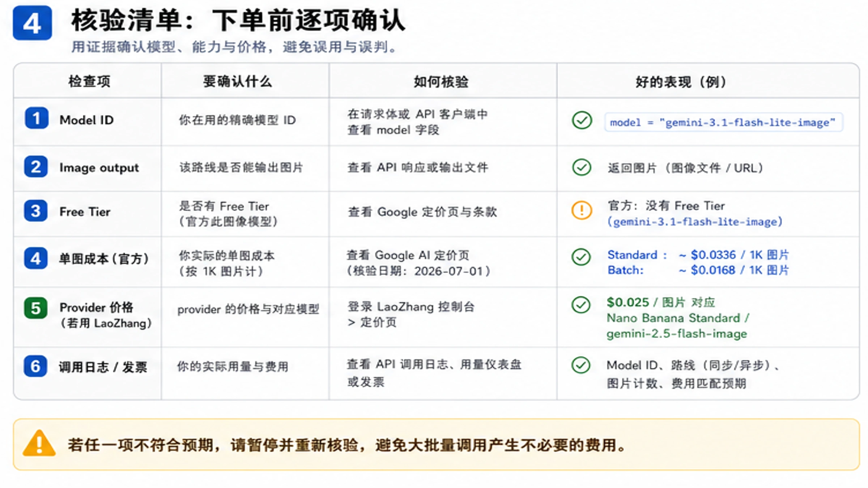Viewport: 868px width, 488px height.
Task: Click the green checkmark in the 调用日志 row
Action: tap(581, 365)
